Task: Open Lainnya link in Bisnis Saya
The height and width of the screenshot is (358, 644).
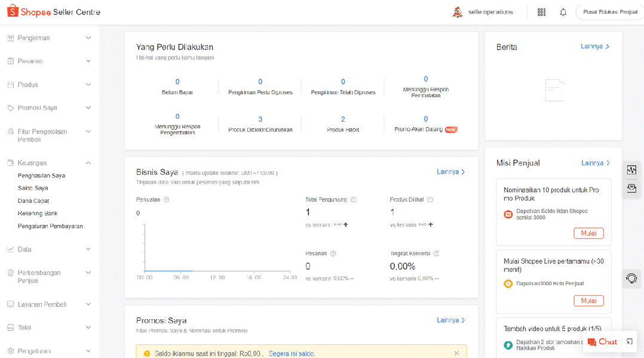Action: tap(450, 172)
